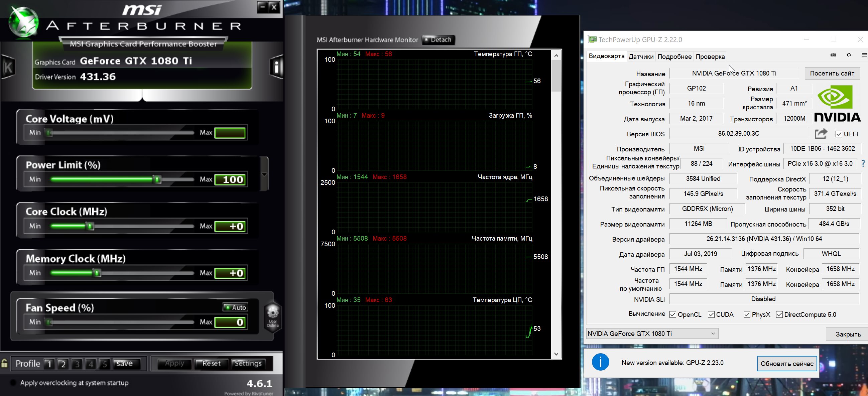Open the Подробнее tab

(674, 56)
